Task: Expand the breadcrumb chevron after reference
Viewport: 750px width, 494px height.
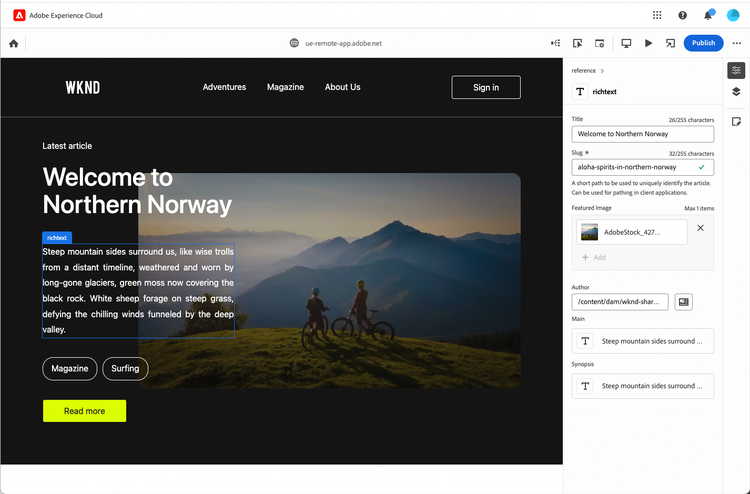Action: (x=602, y=71)
